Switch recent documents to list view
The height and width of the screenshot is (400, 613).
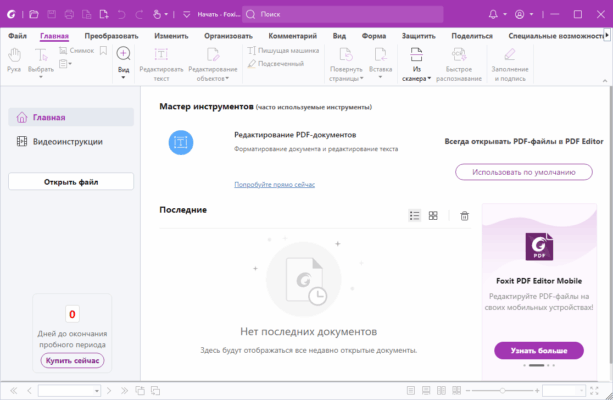point(414,215)
